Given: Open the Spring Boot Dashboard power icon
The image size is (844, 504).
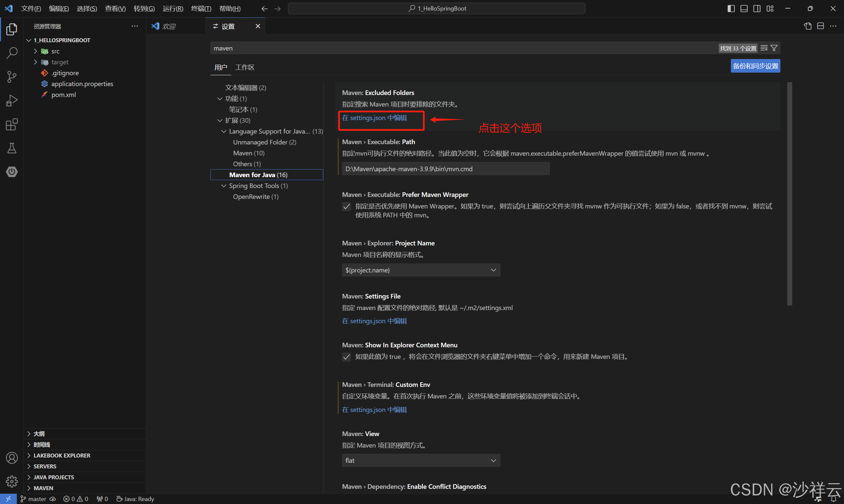Looking at the screenshot, I should (12, 172).
